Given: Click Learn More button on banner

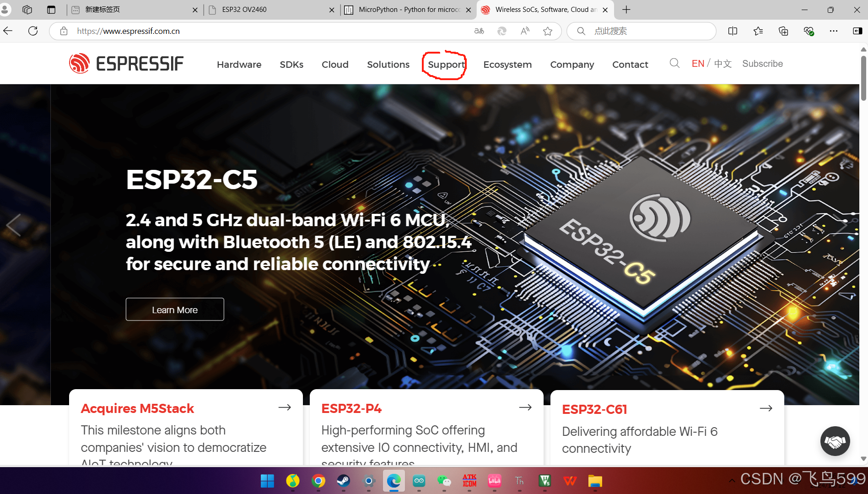Looking at the screenshot, I should 175,309.
